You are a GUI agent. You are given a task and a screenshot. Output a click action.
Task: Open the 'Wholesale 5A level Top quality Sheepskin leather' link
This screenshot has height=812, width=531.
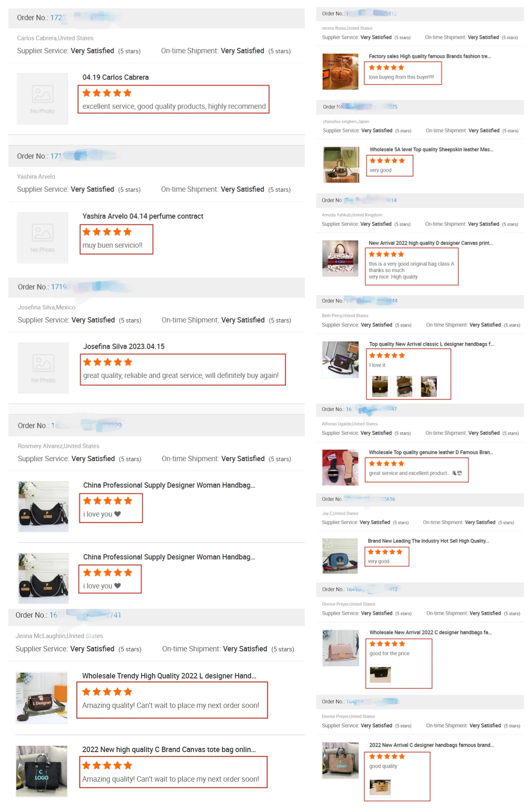pyautogui.click(x=431, y=149)
